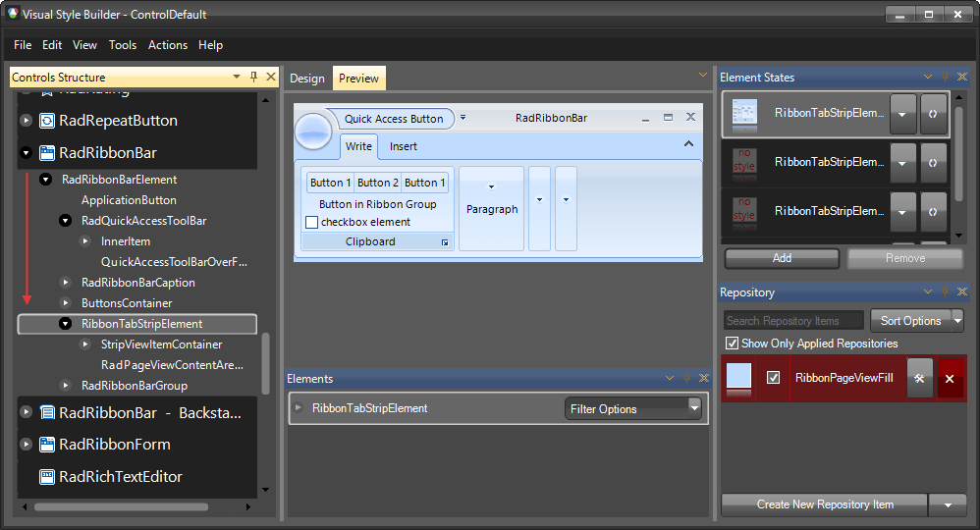Open the Paragraph group dropdown
The image size is (980, 530).
pyautogui.click(x=491, y=186)
